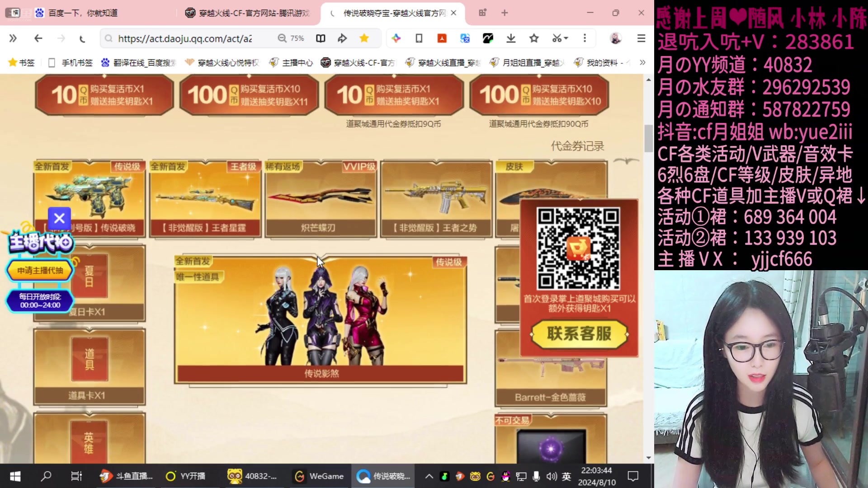Buy 100 Q币 package with 钥匙X11

click(x=249, y=95)
